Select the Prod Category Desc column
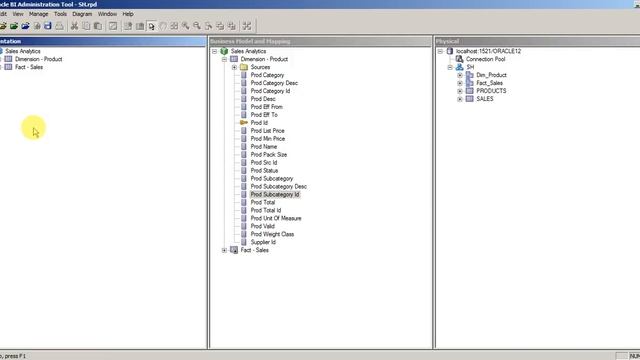 (x=274, y=83)
